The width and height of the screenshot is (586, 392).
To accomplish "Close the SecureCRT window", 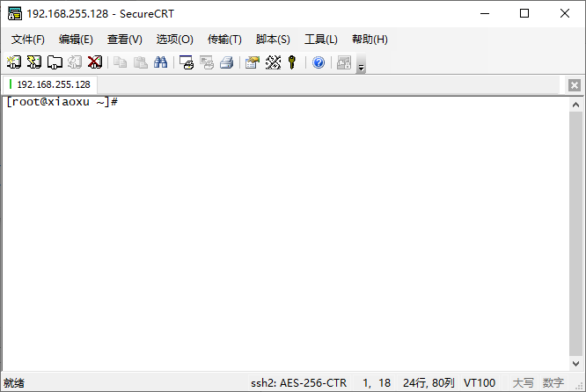I will click(x=565, y=13).
